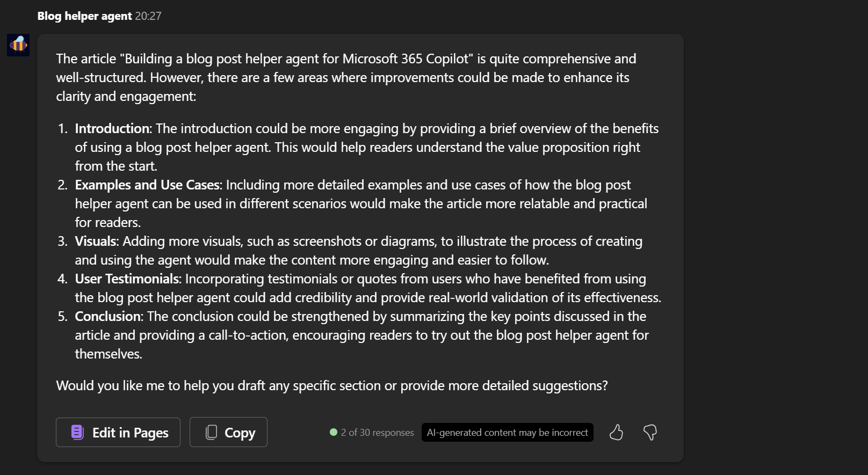Select the thumbs up icon near the disclaimer
Image resolution: width=868 pixels, height=475 pixels.
(616, 432)
